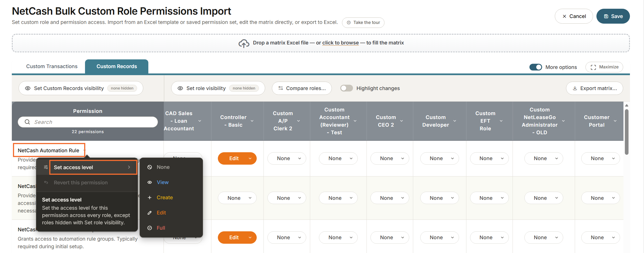The image size is (644, 253).
Task: Click the Create plus icon in submenu
Action: click(x=150, y=198)
